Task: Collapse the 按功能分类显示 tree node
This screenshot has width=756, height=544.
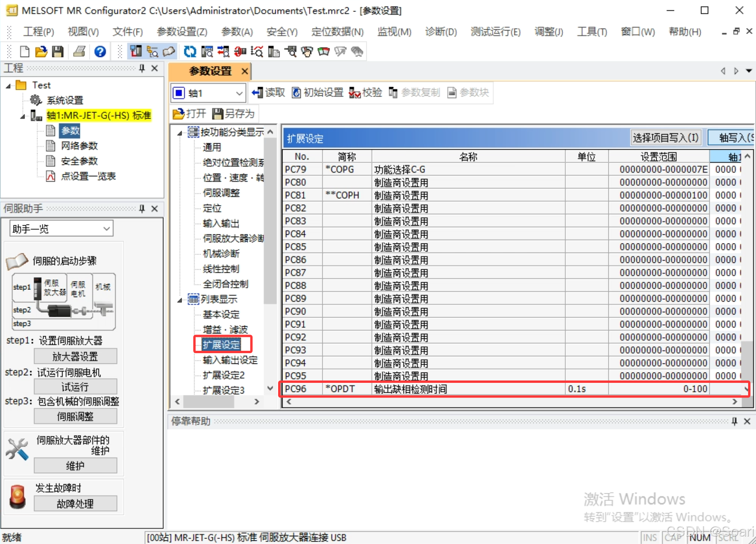Action: click(180, 133)
